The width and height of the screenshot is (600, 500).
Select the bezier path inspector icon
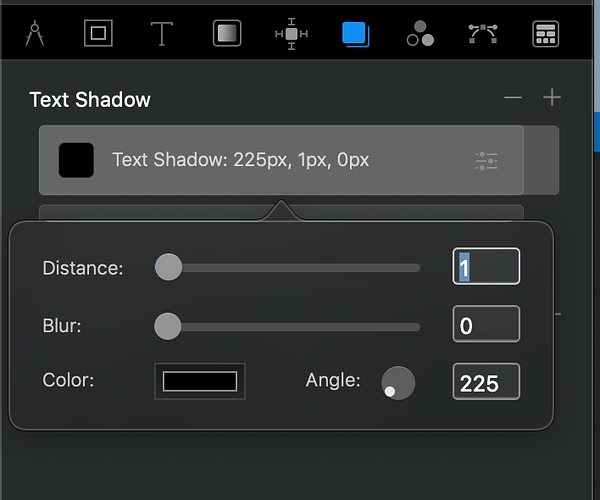tap(484, 33)
